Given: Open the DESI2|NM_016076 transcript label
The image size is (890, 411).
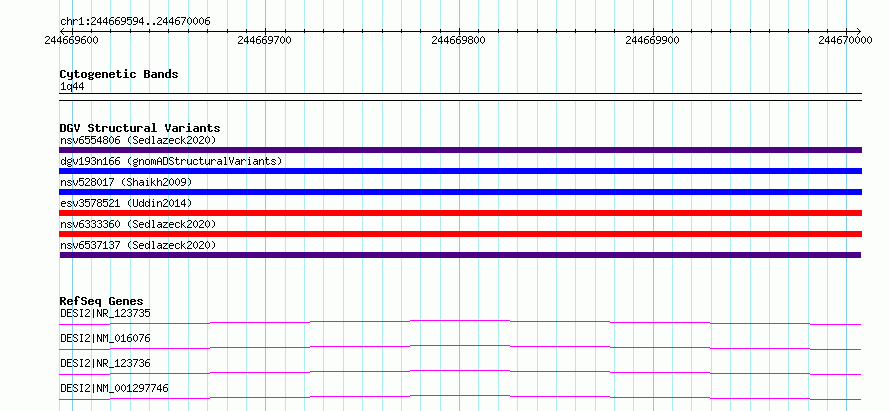Looking at the screenshot, I should (x=105, y=338).
